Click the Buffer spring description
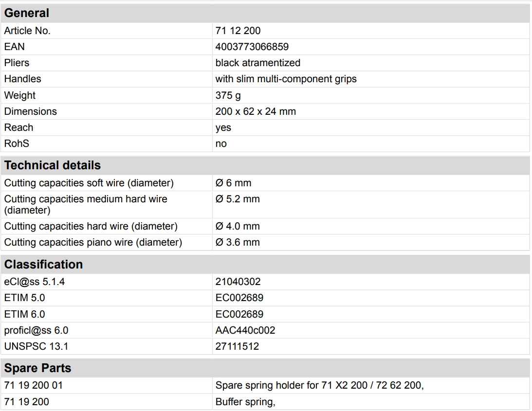The width and height of the screenshot is (532, 411). tap(245, 402)
